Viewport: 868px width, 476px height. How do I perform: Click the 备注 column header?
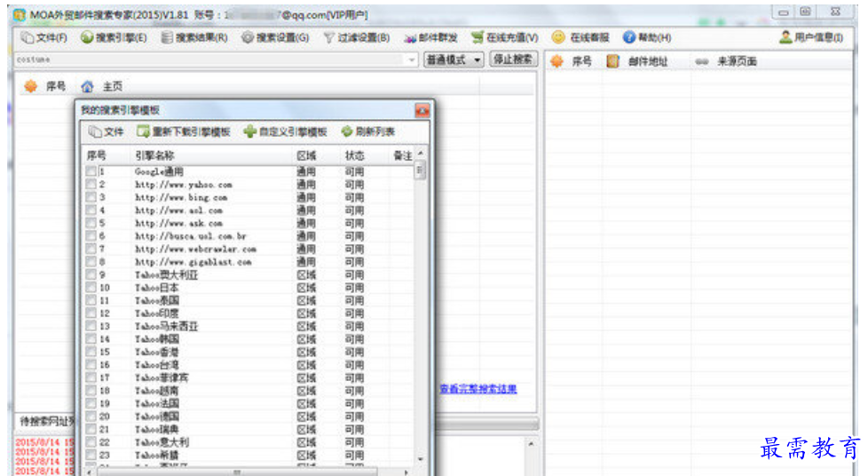[402, 155]
